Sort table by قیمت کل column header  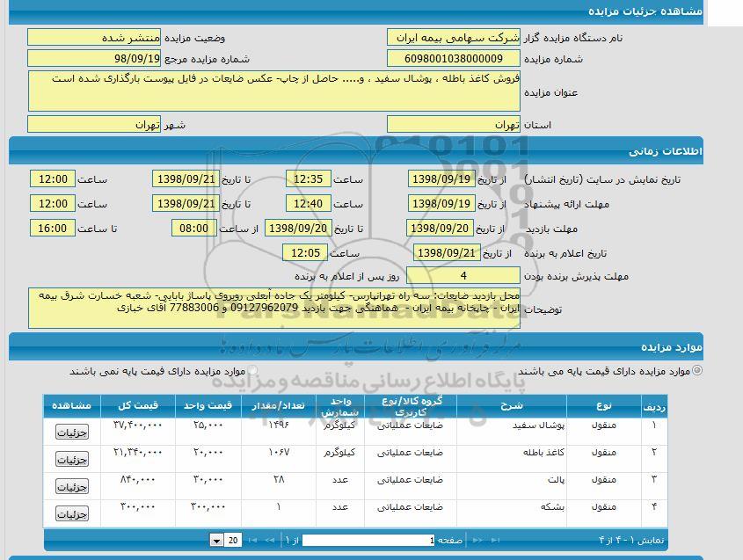point(138,406)
